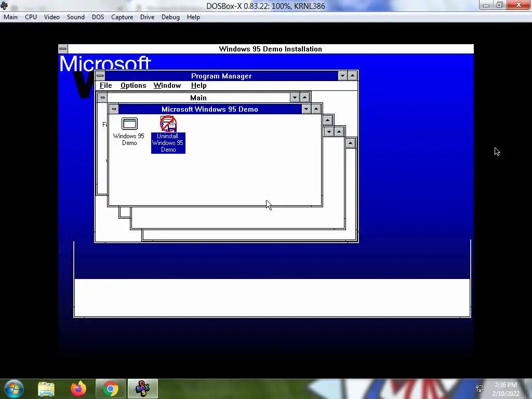Open Windows Explorer from the taskbar
This screenshot has width=532, height=399.
pyautogui.click(x=46, y=389)
